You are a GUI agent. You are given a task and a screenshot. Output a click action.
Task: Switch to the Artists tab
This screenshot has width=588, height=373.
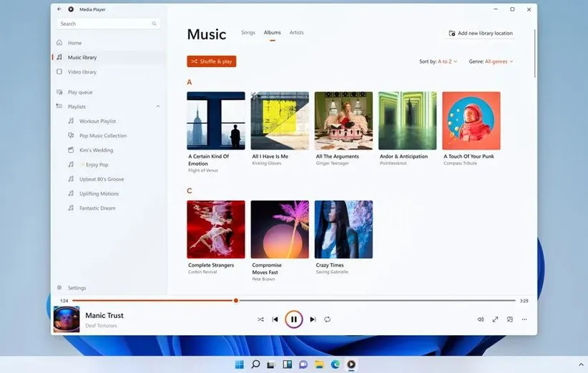(x=297, y=33)
